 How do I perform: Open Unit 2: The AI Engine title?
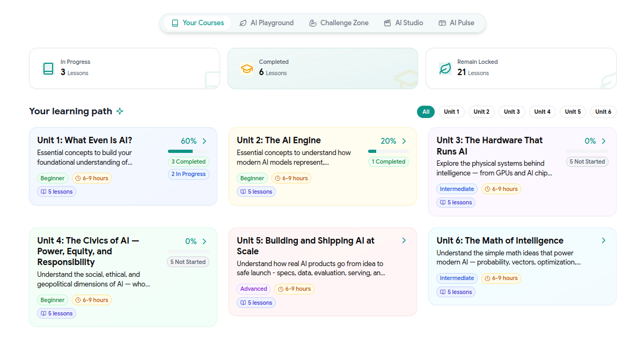[x=279, y=140]
